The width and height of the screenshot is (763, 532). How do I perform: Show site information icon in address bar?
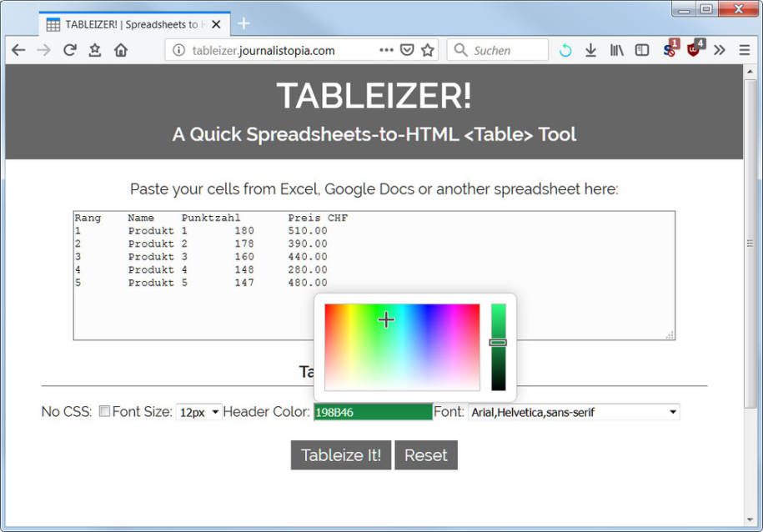(x=178, y=50)
